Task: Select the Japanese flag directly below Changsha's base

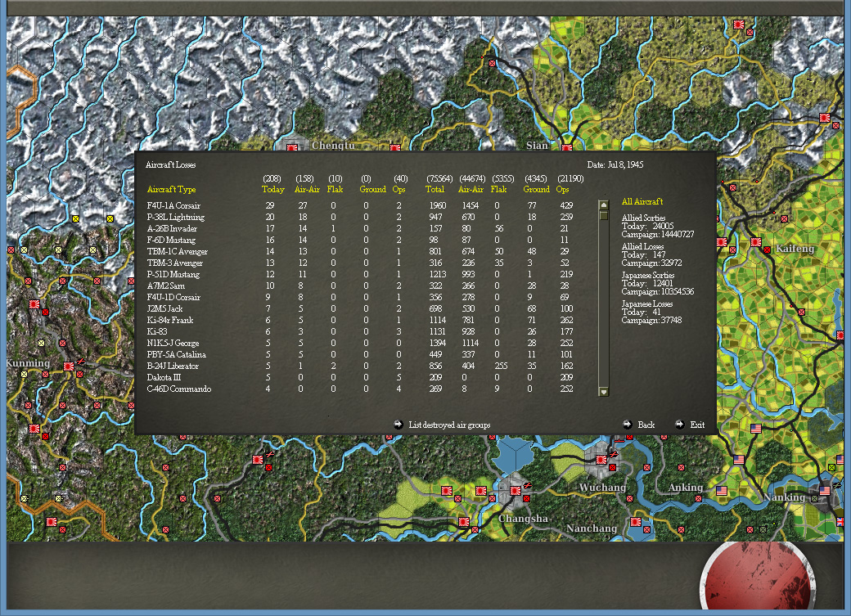Action: (x=463, y=522)
